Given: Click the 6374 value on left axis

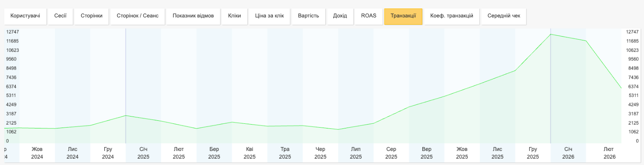Looking at the screenshot, I should pos(11,86).
